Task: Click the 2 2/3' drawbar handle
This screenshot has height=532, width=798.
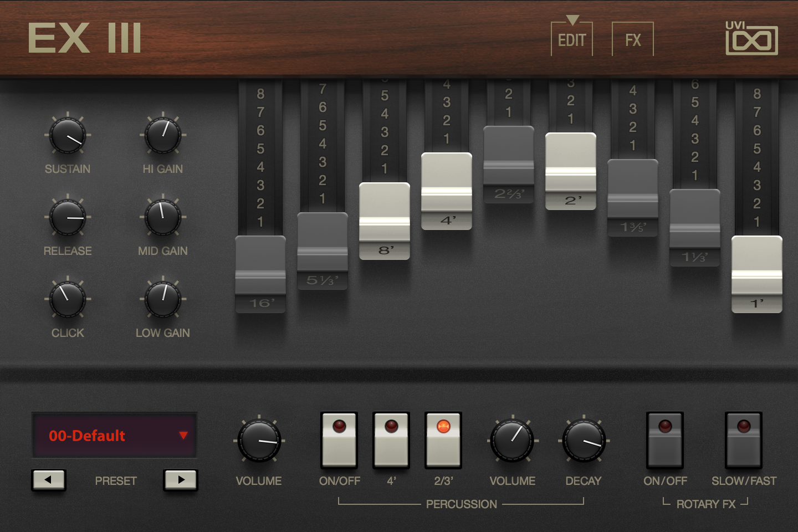Action: (x=509, y=165)
